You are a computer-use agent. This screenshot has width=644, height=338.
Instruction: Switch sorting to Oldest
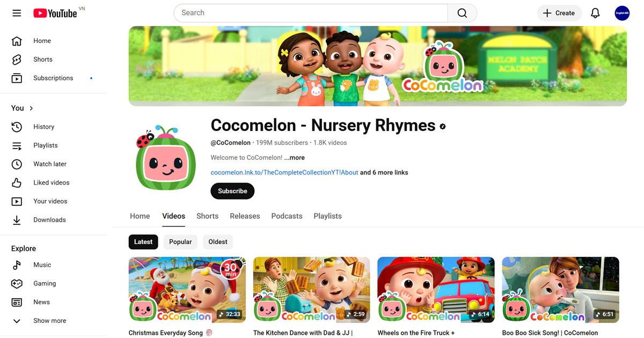coord(217,242)
